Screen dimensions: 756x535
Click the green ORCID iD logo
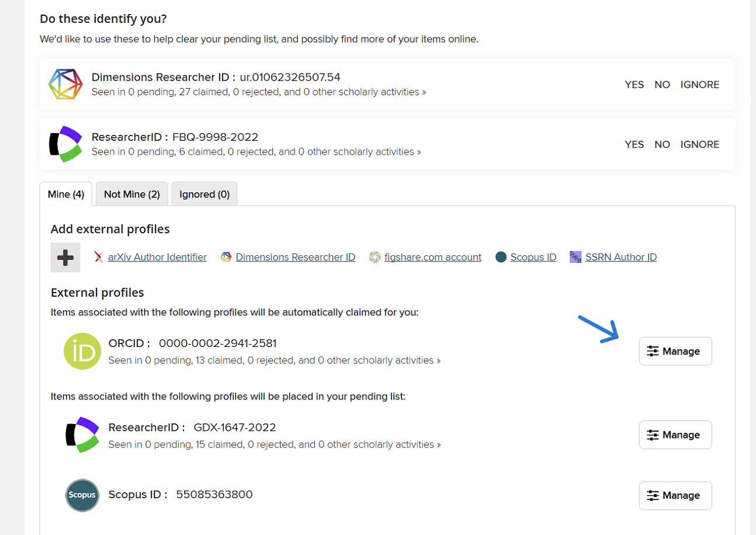pyautogui.click(x=82, y=351)
